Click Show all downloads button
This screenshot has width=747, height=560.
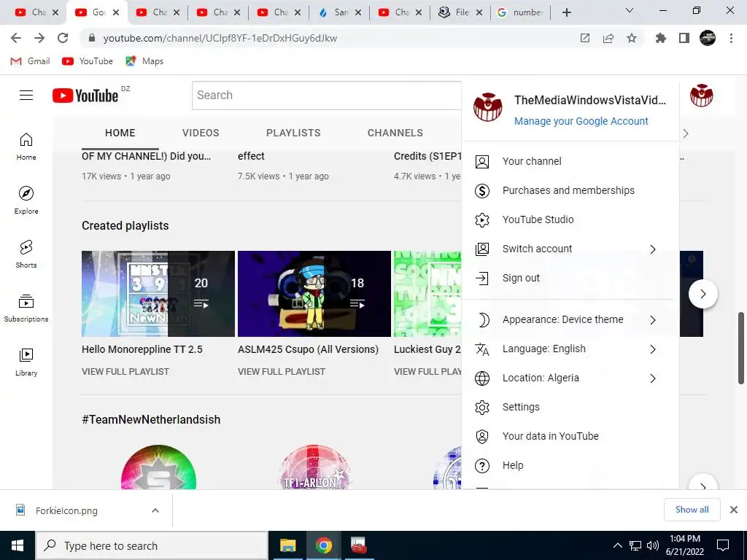(692, 510)
